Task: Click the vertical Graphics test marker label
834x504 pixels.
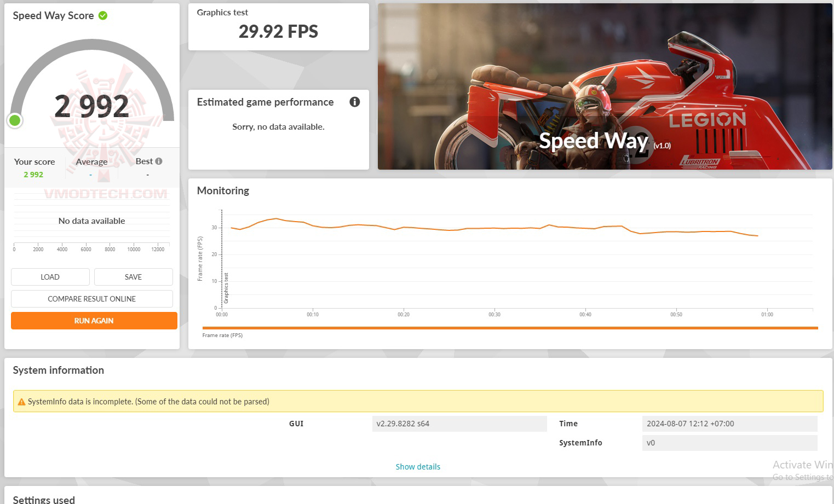Action: 226,288
